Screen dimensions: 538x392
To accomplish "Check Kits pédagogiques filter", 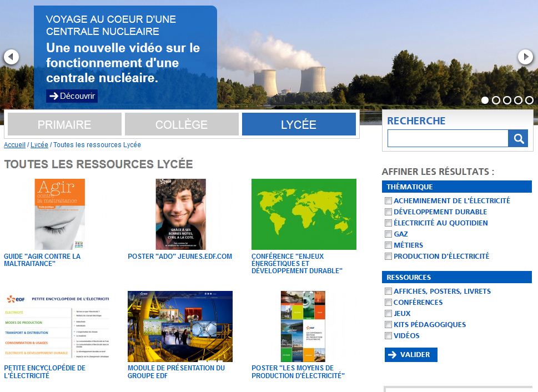I will [388, 325].
